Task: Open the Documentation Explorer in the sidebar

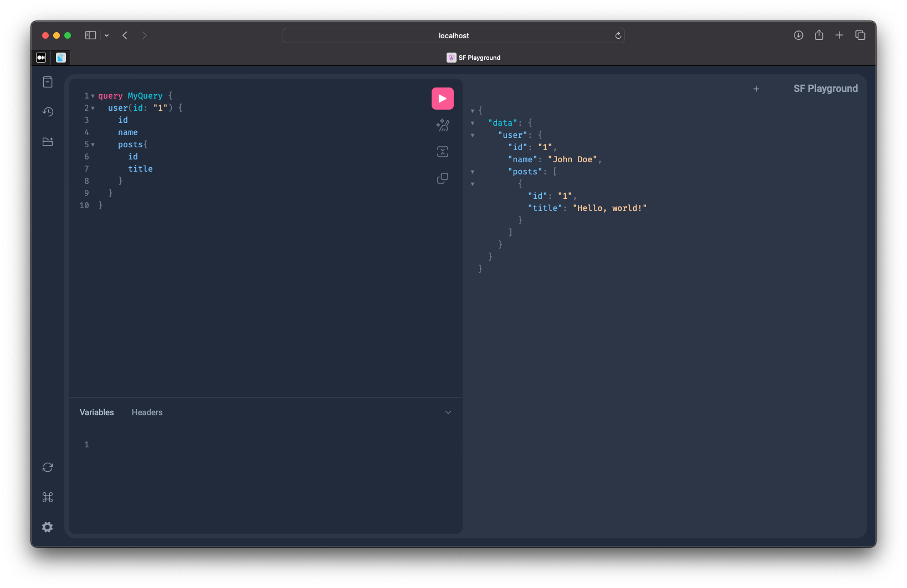Action: (48, 82)
